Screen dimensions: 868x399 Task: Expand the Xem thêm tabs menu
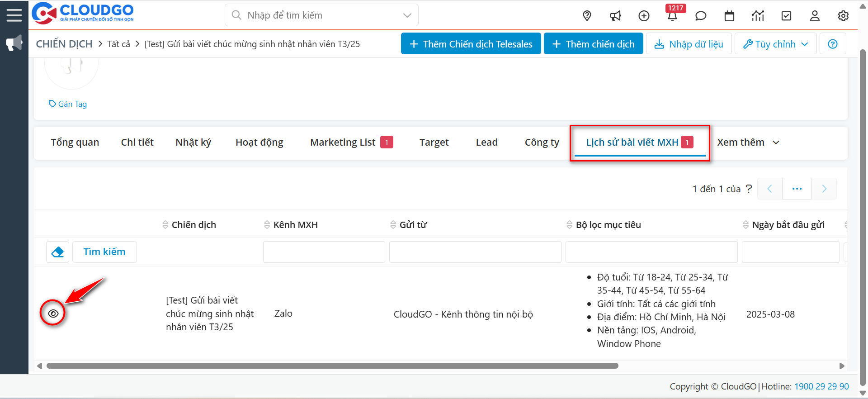click(748, 142)
